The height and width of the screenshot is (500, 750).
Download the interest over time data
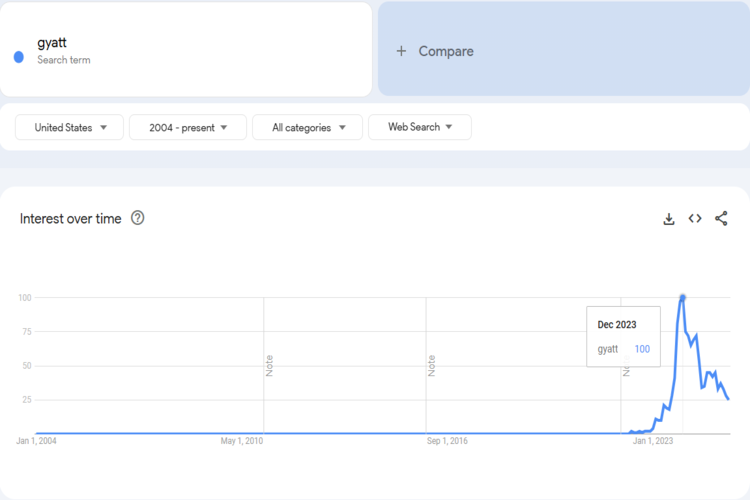[669, 219]
